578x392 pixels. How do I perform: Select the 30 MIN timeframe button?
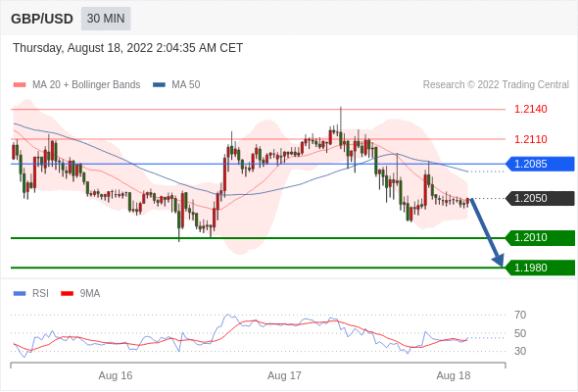[x=106, y=19]
